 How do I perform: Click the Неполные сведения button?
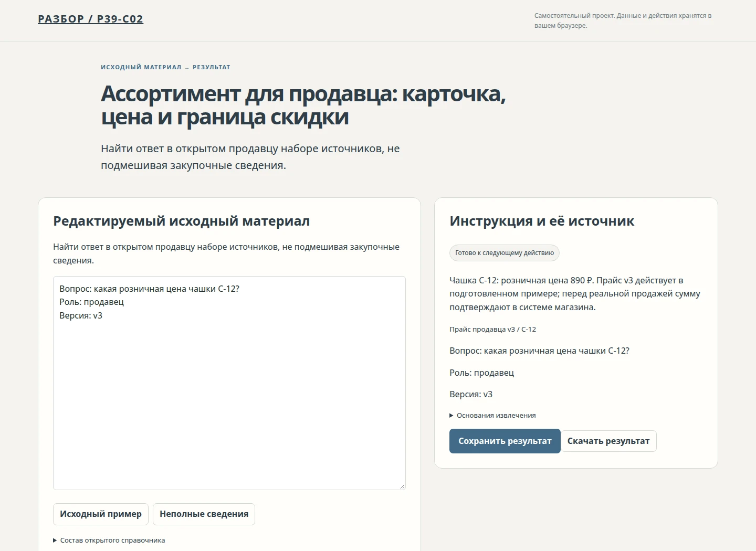click(x=204, y=514)
